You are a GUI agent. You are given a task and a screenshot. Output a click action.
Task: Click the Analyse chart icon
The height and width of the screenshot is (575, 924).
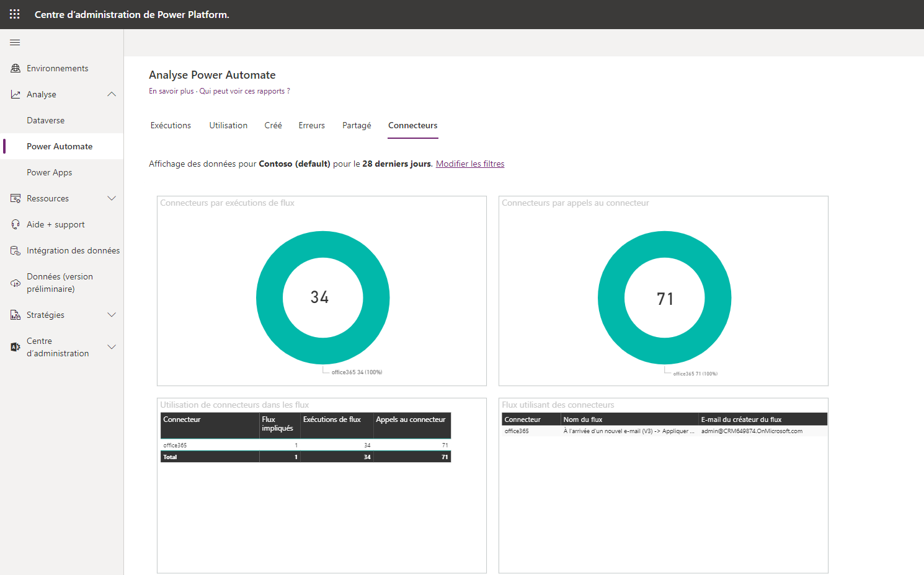pyautogui.click(x=16, y=94)
